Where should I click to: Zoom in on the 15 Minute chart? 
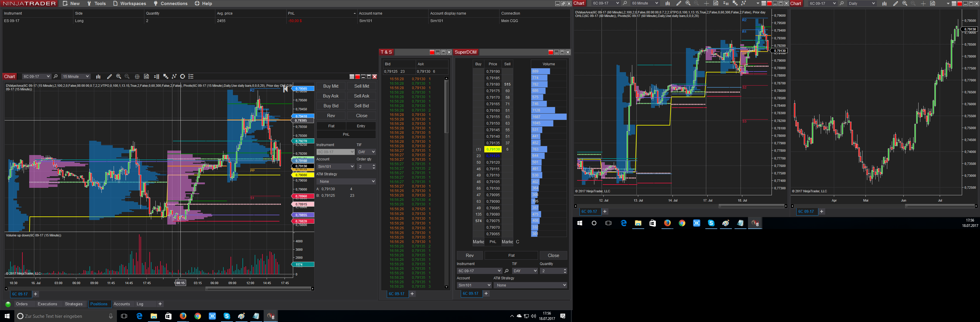119,76
